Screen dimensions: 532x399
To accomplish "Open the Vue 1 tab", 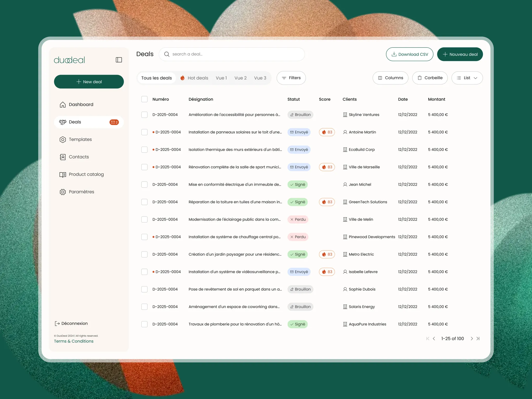I will click(x=221, y=78).
